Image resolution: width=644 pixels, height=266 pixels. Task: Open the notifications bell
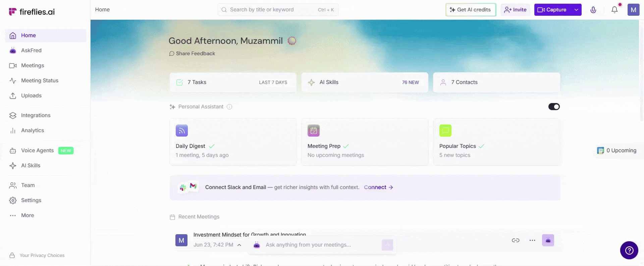point(614,10)
